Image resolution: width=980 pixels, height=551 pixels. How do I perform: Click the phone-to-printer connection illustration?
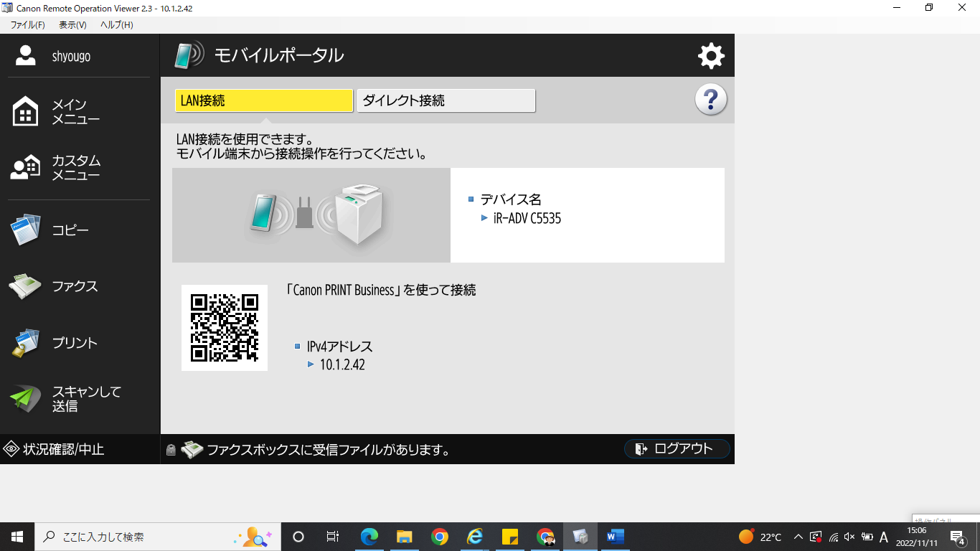pos(311,215)
